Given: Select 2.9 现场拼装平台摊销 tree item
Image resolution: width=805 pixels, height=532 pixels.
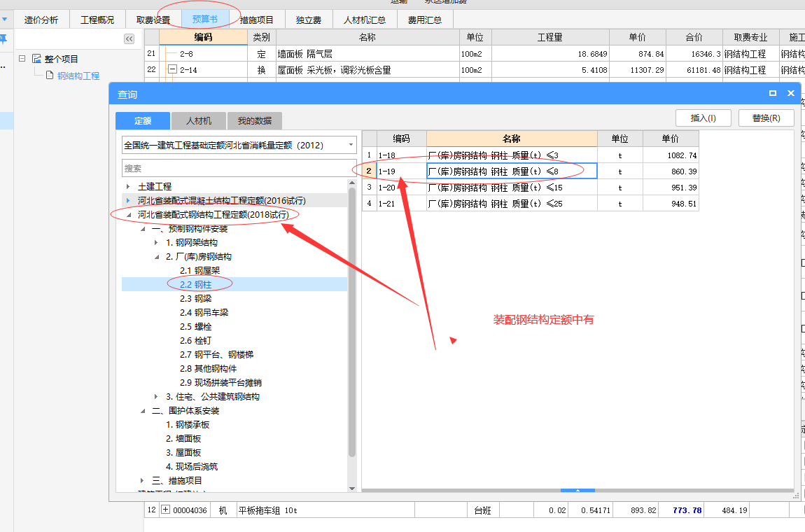Looking at the screenshot, I should tap(220, 383).
